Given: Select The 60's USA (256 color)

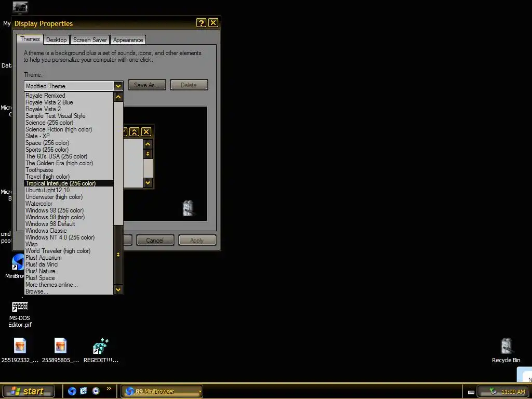Looking at the screenshot, I should (69, 156).
